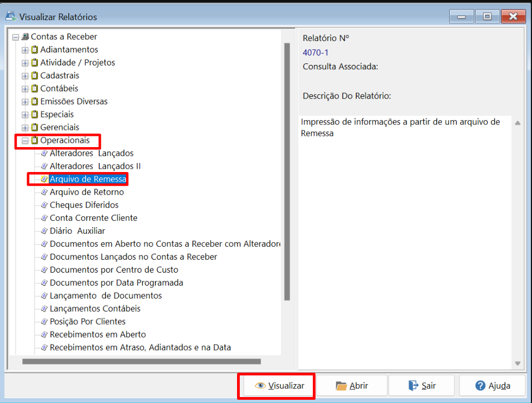Select the Arquivo de Remessa report

pyautogui.click(x=88, y=179)
